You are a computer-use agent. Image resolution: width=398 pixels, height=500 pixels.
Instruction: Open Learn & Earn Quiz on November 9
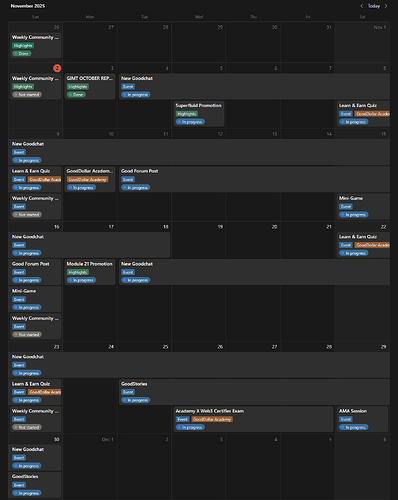pos(35,179)
